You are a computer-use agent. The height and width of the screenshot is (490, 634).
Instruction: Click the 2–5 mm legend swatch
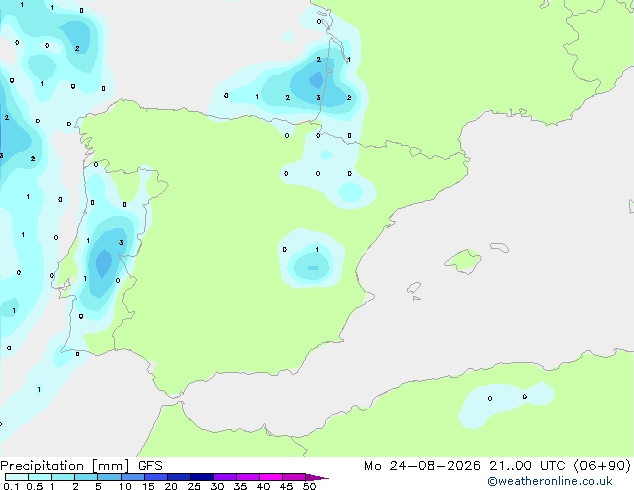tap(86, 477)
